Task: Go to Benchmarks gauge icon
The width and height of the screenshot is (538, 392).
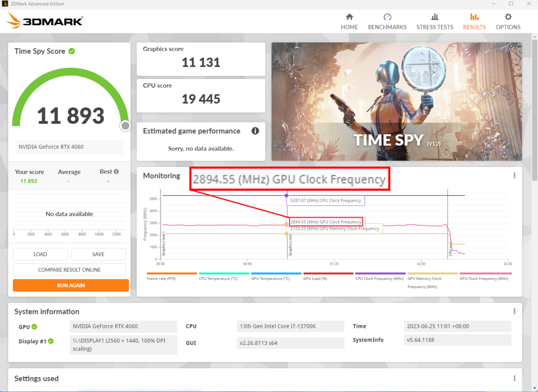Action: click(387, 17)
